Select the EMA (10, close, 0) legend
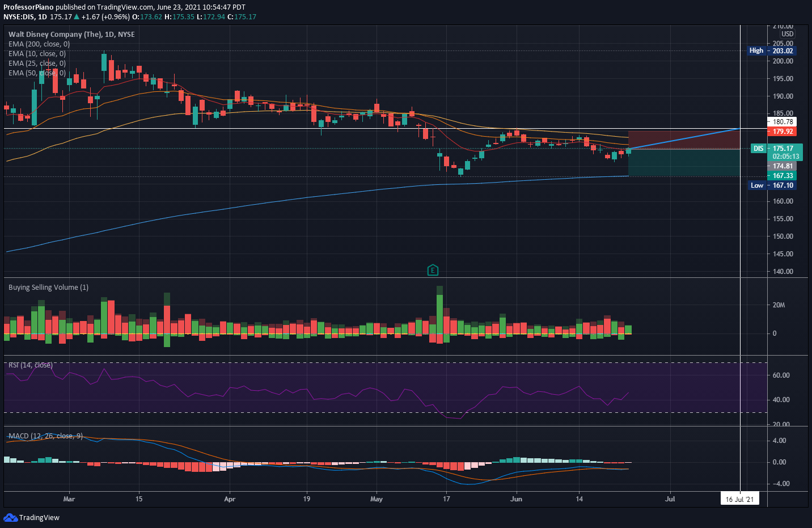The height and width of the screenshot is (528, 812). coord(37,53)
